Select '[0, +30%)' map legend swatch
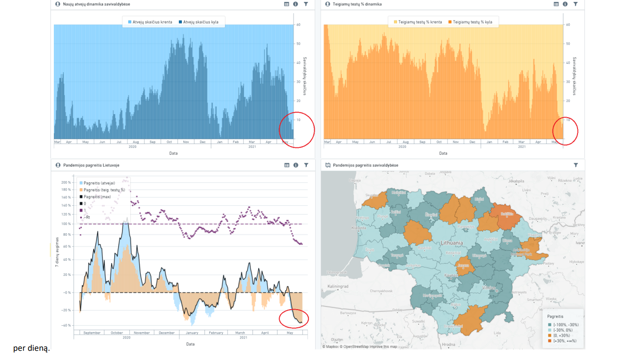The width and height of the screenshot is (626, 364). click(x=550, y=335)
